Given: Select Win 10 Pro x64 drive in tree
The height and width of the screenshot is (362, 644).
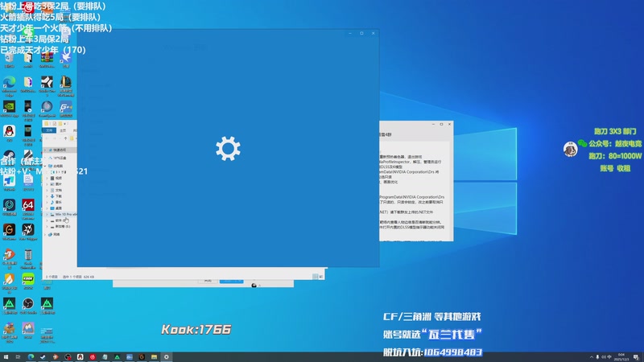Looking at the screenshot, I should (x=64, y=214).
